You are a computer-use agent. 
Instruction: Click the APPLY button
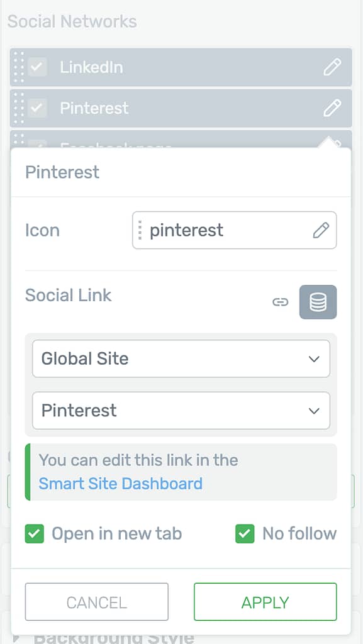(265, 602)
